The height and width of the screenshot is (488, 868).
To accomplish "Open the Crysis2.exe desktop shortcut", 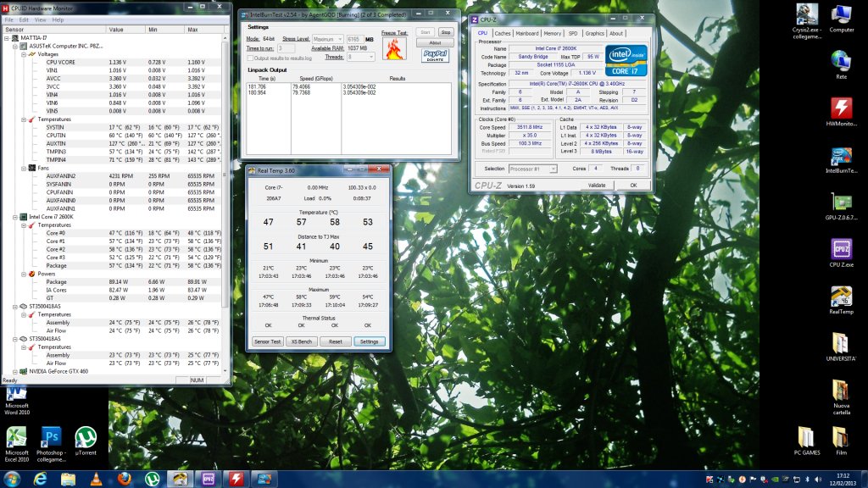I will pos(807,21).
